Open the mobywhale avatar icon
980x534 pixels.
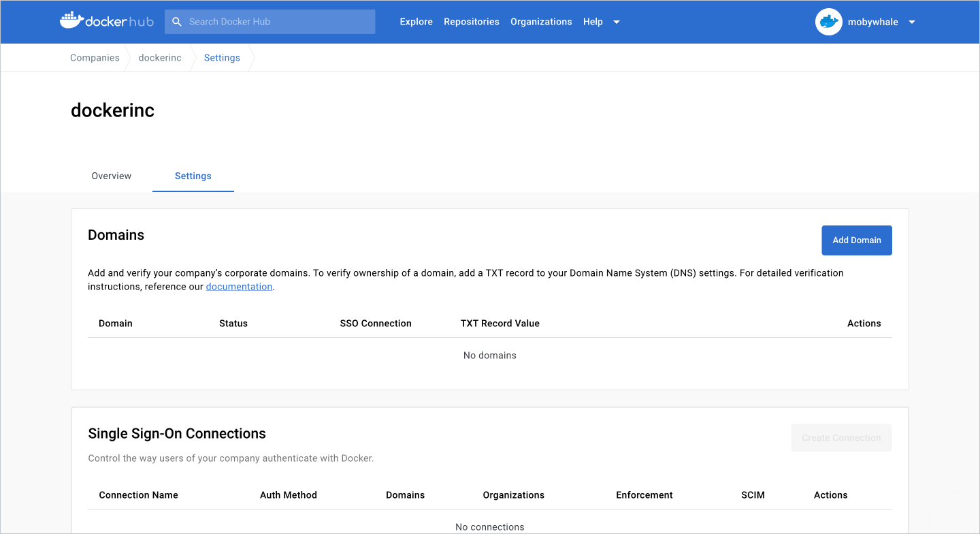click(828, 22)
